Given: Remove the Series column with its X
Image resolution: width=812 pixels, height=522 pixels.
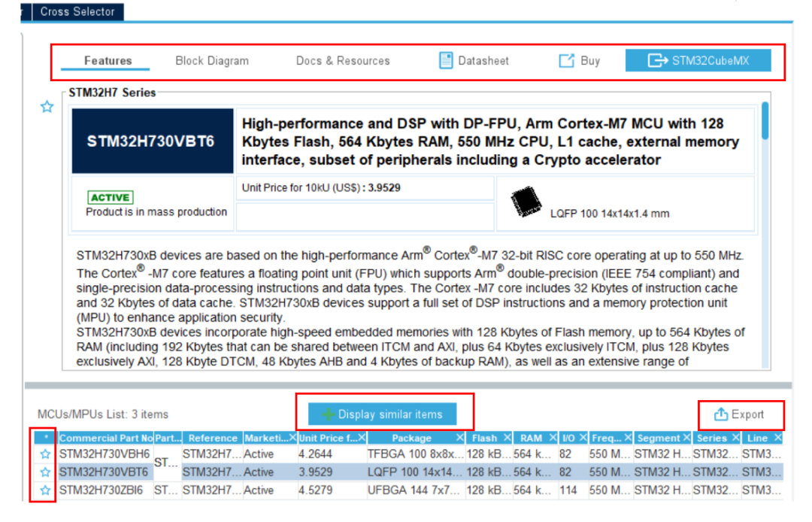Looking at the screenshot, I should [x=735, y=438].
